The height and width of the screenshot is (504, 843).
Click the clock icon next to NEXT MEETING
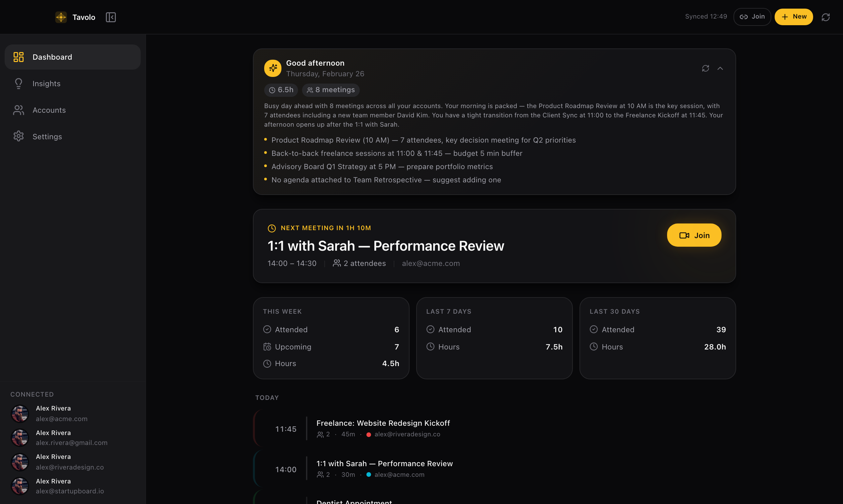[x=271, y=228]
